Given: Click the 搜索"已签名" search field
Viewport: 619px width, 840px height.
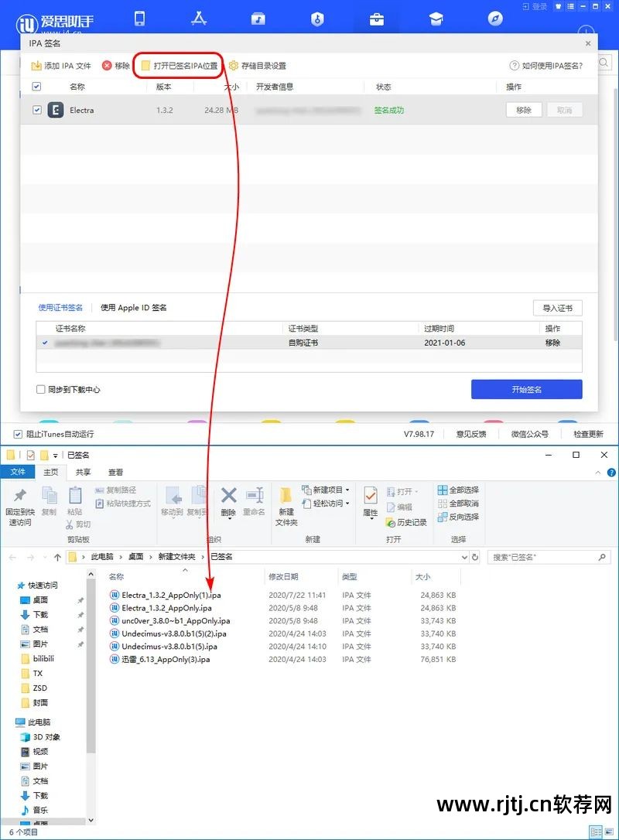Looking at the screenshot, I should 549,557.
